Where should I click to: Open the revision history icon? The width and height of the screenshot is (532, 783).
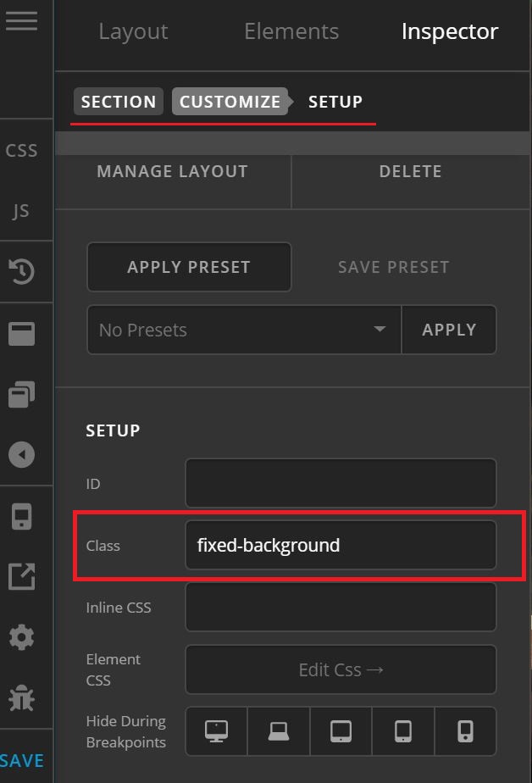22,272
